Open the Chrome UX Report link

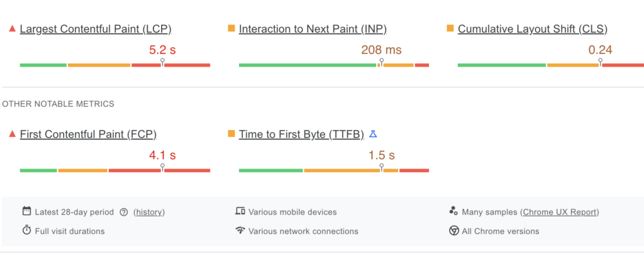[x=560, y=212]
